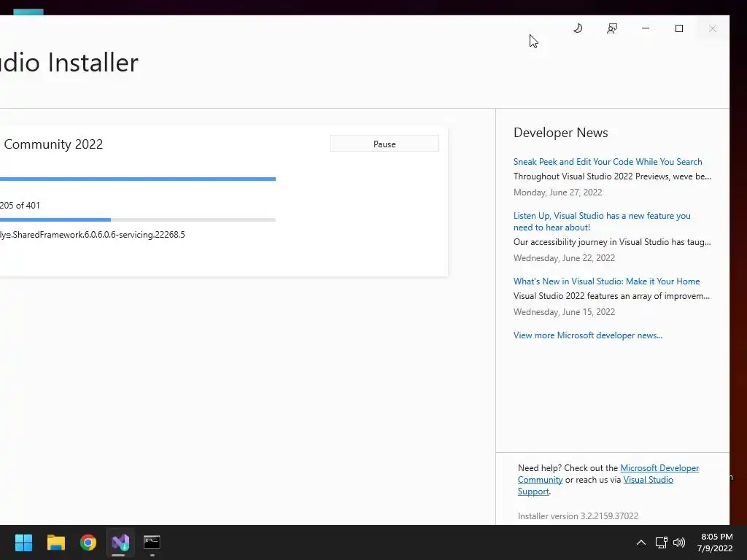Image resolution: width=747 pixels, height=560 pixels.
Task: Open Google Chrome from the taskbar
Action: click(88, 542)
